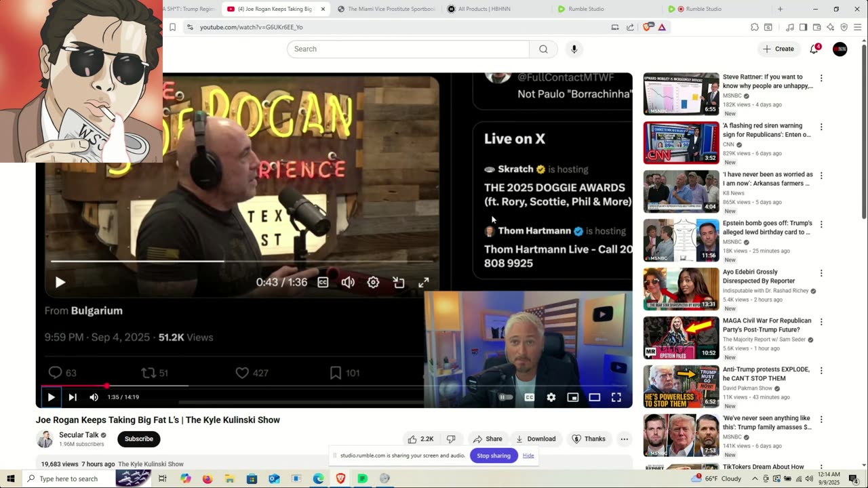Click Stop sharing in the rumble banner
Screen dimensions: 868x488
tap(494, 455)
